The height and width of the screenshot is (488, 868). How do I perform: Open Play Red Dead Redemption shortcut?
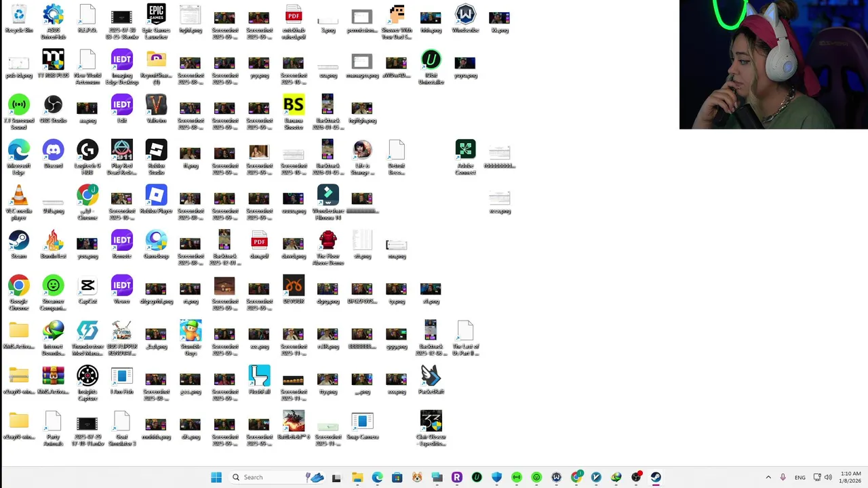click(x=121, y=157)
